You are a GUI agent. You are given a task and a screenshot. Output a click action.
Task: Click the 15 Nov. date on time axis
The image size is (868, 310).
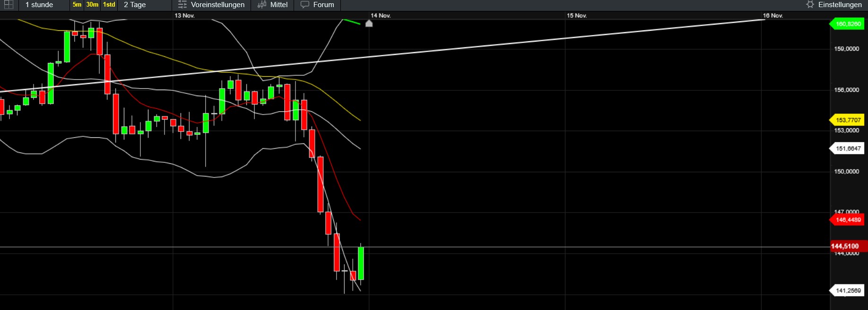(x=576, y=16)
